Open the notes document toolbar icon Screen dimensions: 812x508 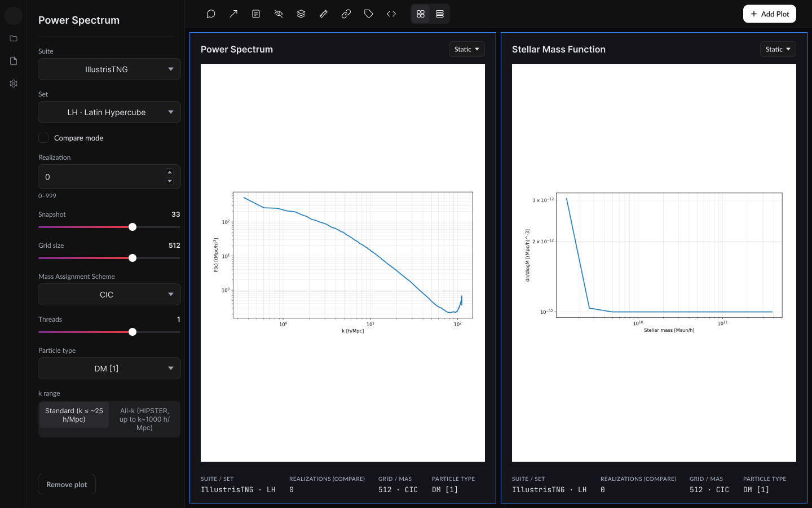coord(256,14)
